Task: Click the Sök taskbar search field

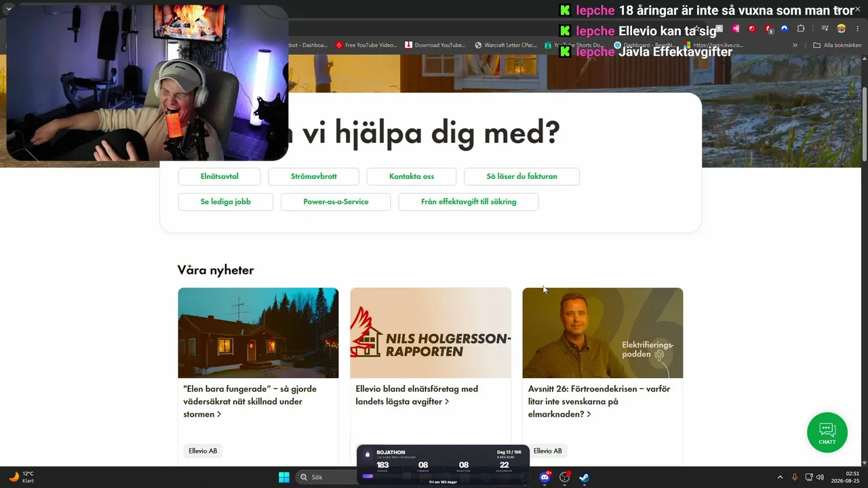Action: point(325,477)
